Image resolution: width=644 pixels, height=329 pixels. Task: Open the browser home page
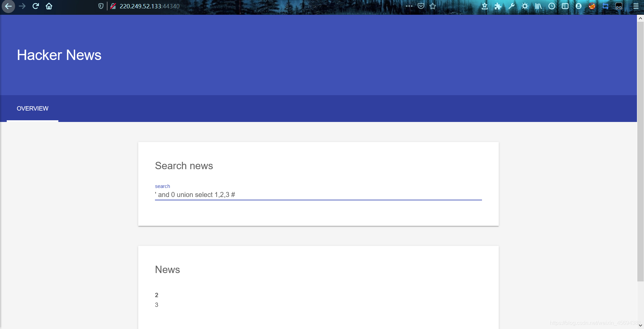click(x=49, y=6)
